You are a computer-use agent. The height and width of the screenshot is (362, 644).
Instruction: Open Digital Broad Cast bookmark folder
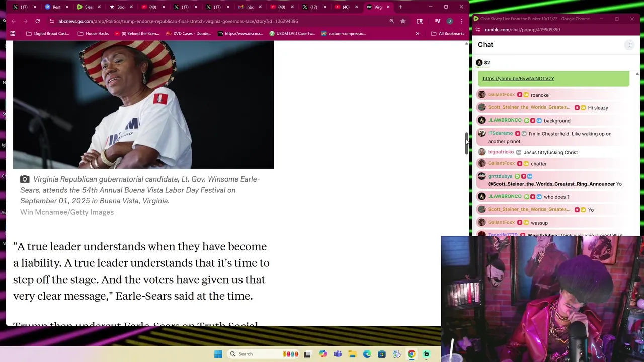tap(47, 34)
